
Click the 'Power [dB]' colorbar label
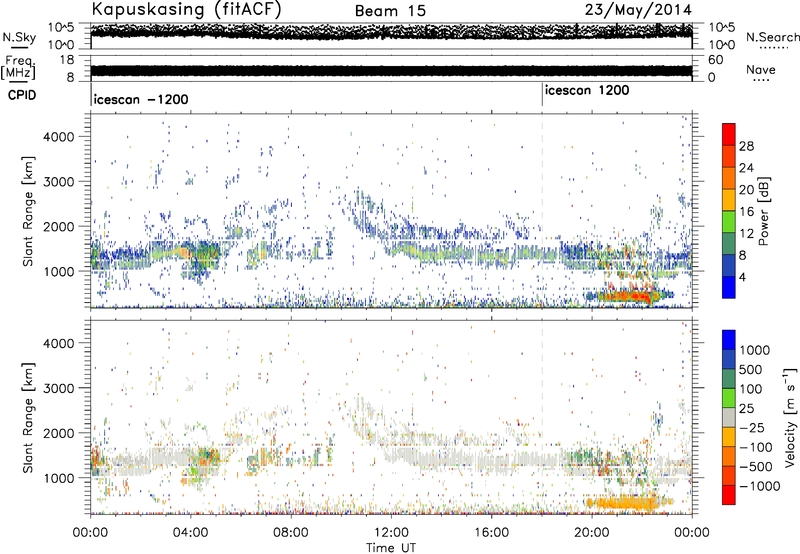coord(764,211)
